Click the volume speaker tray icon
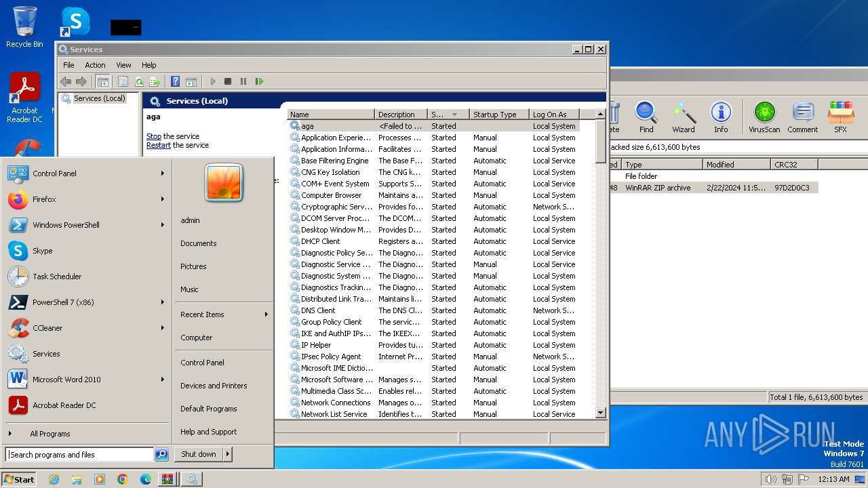The width and height of the screenshot is (868, 488). 770,479
